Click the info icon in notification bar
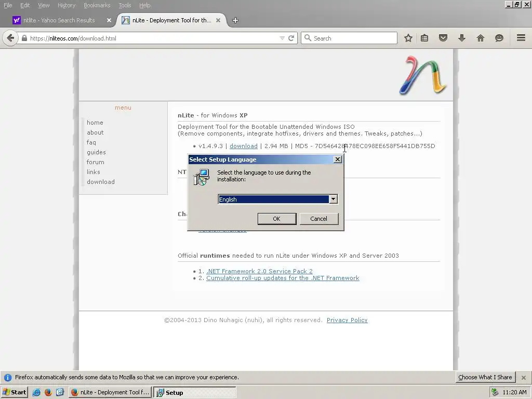 pos(7,377)
